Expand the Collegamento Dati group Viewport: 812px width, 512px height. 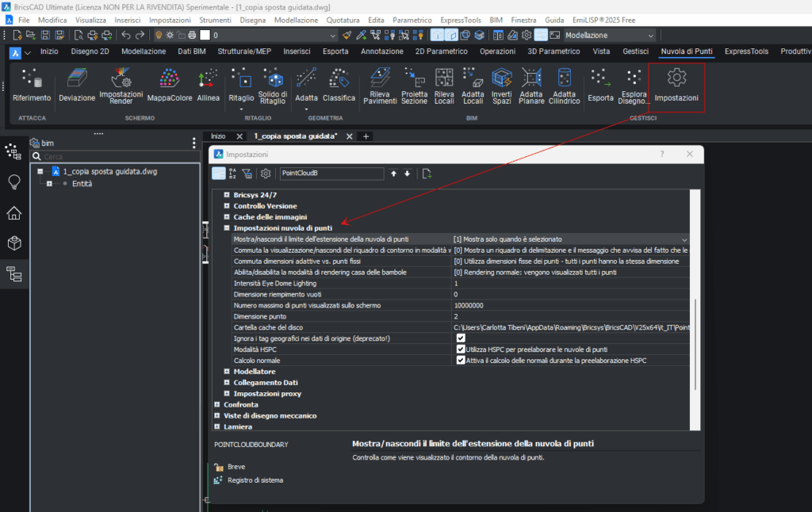coord(227,382)
